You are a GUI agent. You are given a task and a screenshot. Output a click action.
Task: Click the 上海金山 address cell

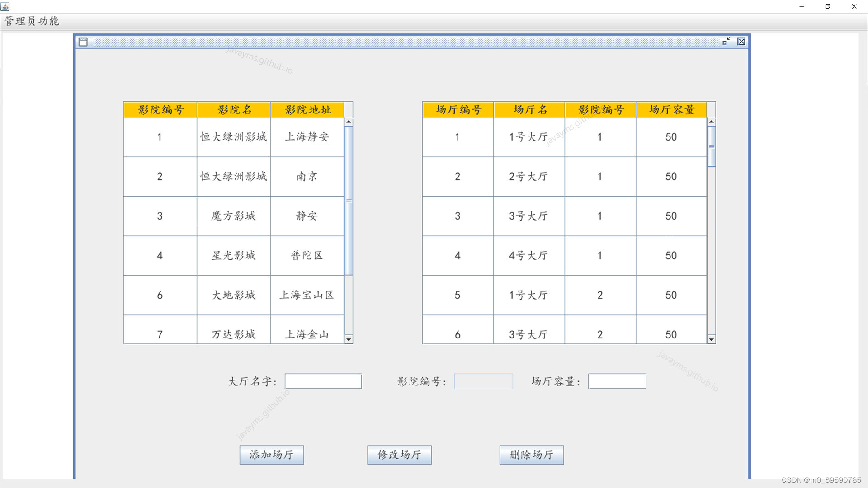307,330
